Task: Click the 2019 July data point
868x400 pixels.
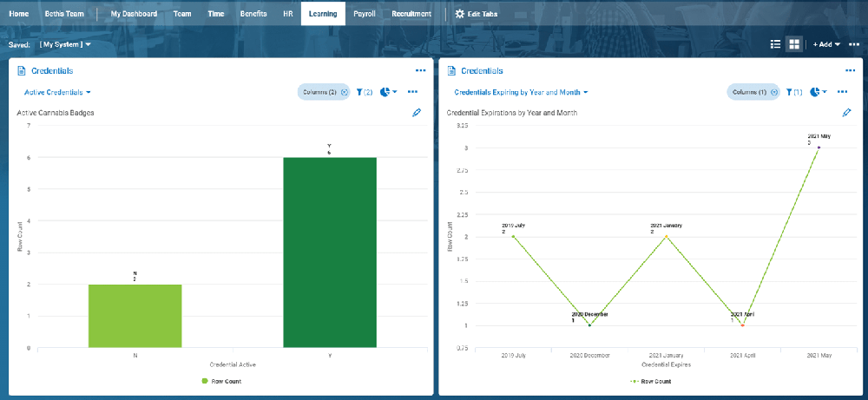Action: pyautogui.click(x=513, y=236)
